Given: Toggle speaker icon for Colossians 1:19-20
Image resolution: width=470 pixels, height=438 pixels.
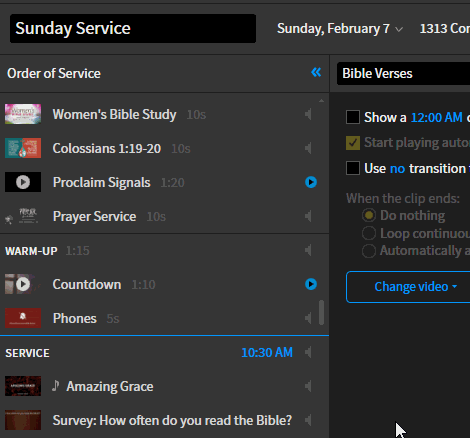Looking at the screenshot, I should pyautogui.click(x=308, y=148).
